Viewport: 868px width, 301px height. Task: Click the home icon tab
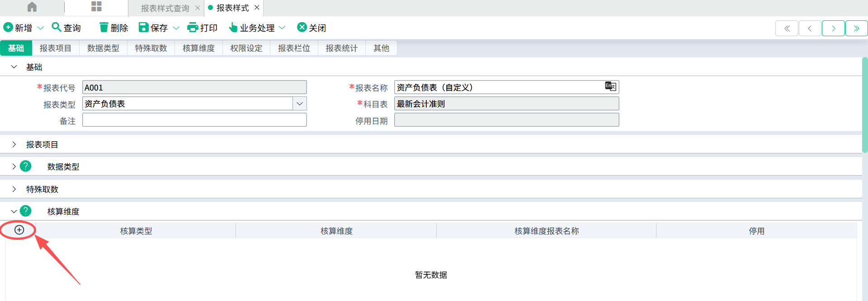32,7
